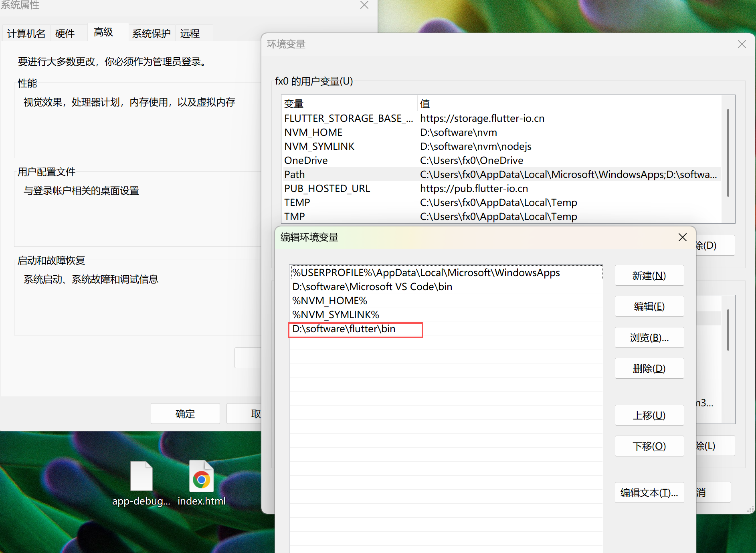Open the 系统保护 tab
This screenshot has width=756, height=553.
pos(151,33)
